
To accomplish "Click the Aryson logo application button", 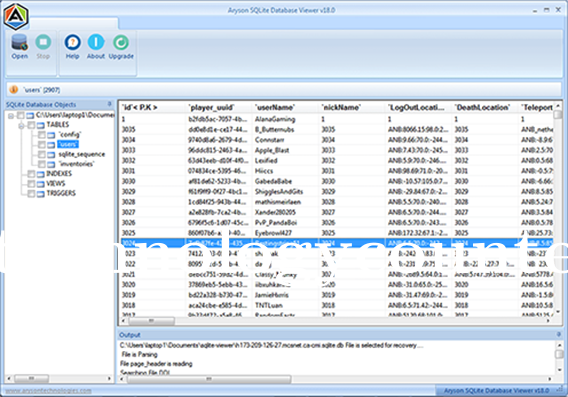I will tap(16, 16).
